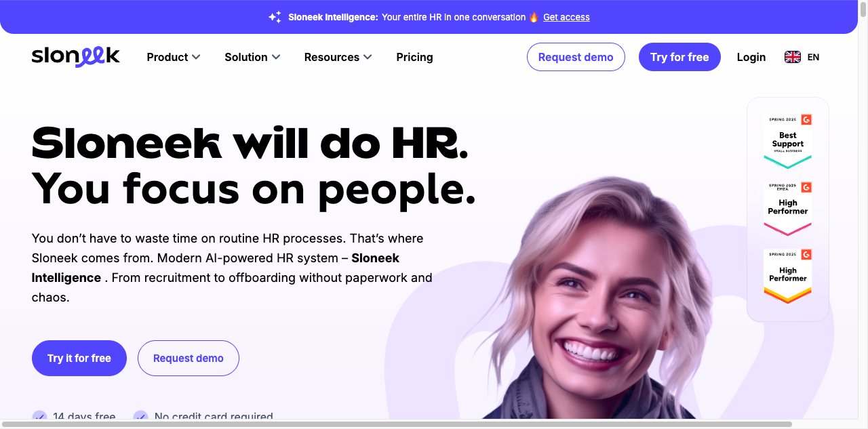Click the 'You focus on people.' headline
868x429 pixels.
point(254,188)
